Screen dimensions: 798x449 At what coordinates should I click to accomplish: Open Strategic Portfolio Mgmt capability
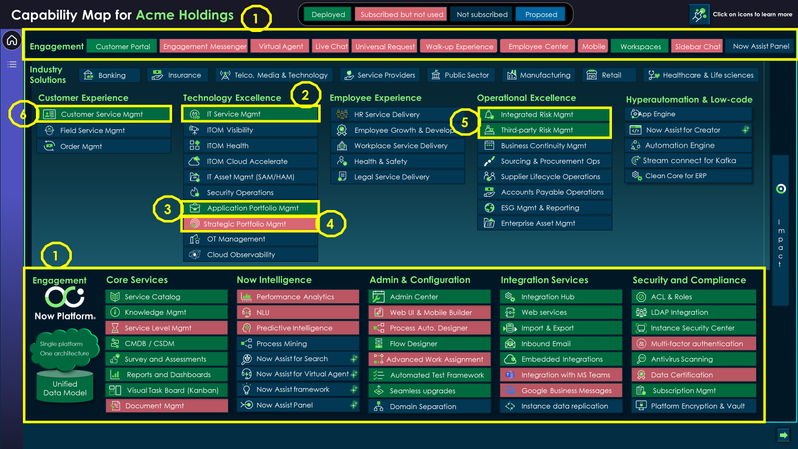[250, 223]
